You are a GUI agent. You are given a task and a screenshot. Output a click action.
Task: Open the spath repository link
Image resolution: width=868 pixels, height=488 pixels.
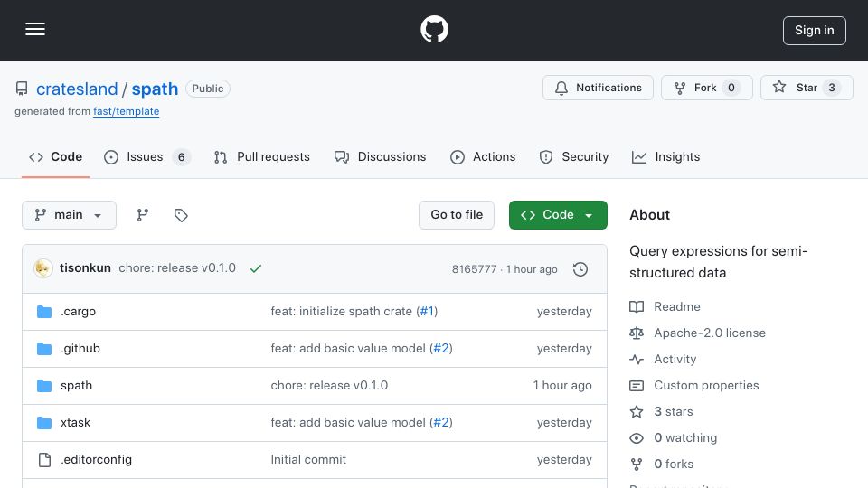[155, 89]
